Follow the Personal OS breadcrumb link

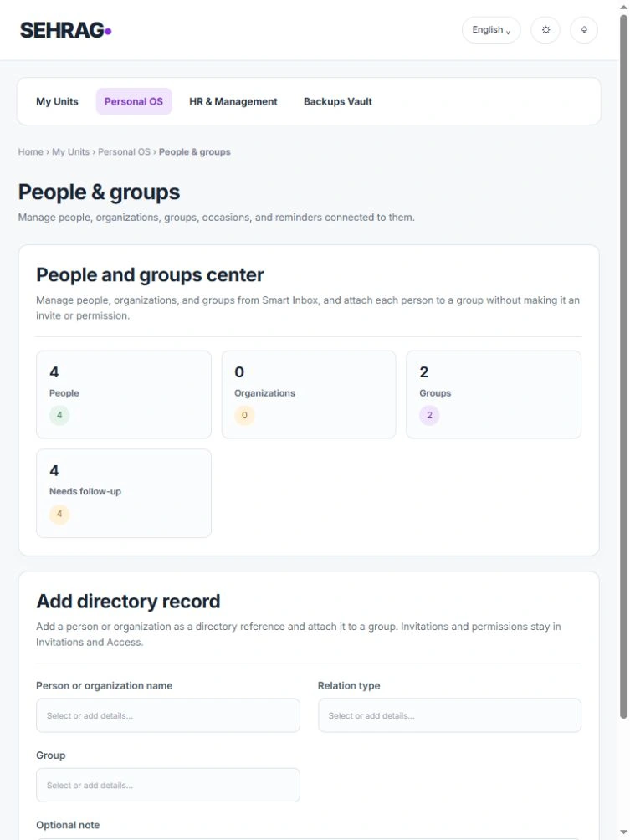coord(125,151)
